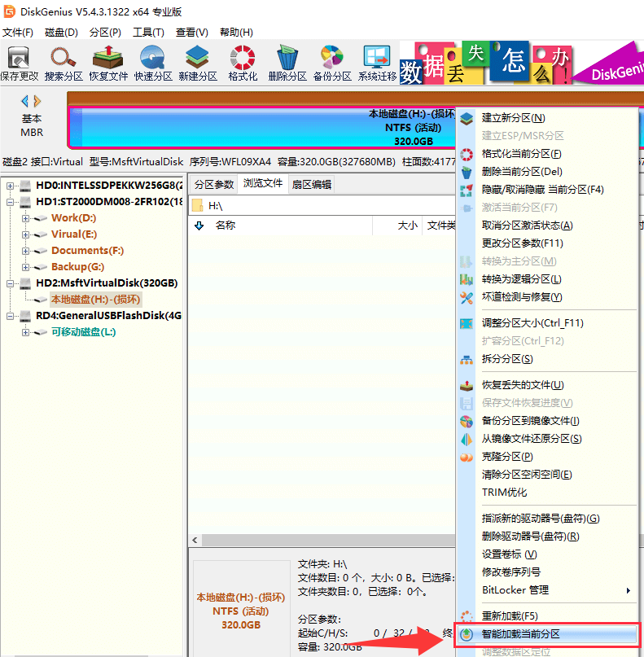This screenshot has width=644, height=657.
Task: Expand the Documents(F:) partition node
Action: coord(25,251)
